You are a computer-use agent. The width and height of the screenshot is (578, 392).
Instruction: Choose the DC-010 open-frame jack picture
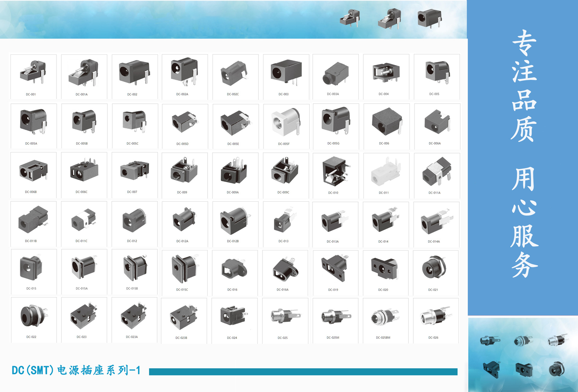click(335, 171)
